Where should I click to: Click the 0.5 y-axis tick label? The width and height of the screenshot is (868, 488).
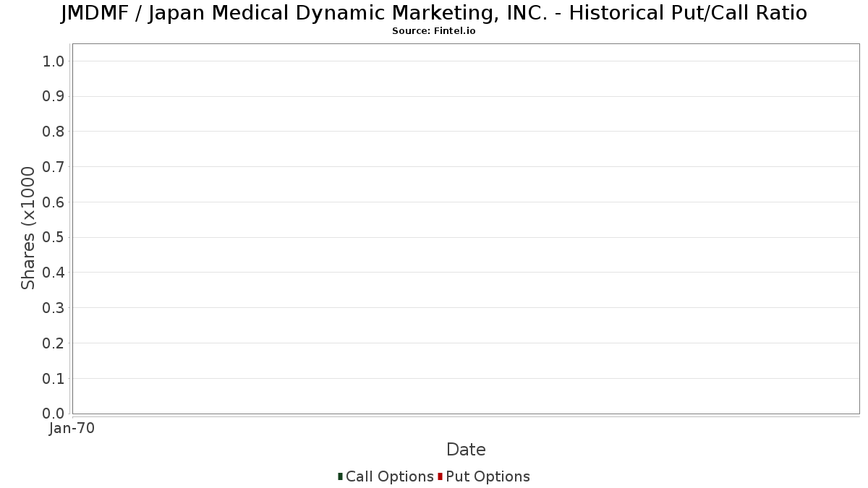pos(54,237)
